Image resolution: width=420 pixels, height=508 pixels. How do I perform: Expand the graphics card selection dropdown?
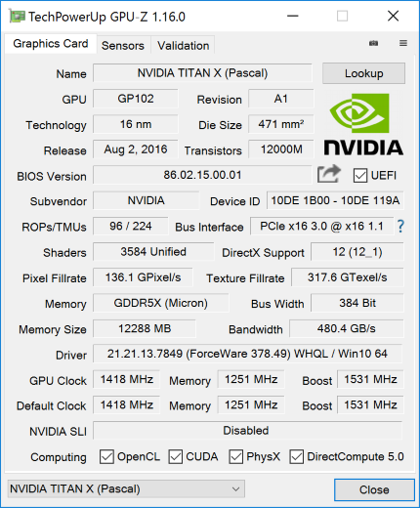[126, 488]
